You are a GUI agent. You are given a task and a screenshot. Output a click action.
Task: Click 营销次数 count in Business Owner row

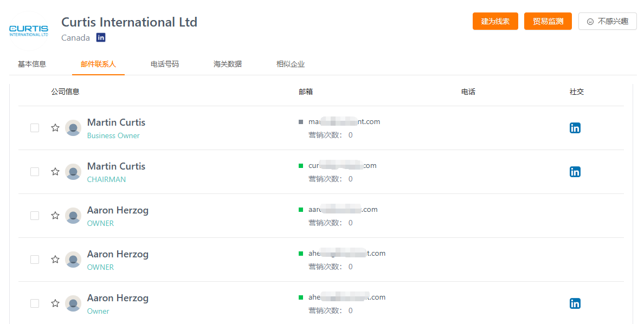(331, 135)
